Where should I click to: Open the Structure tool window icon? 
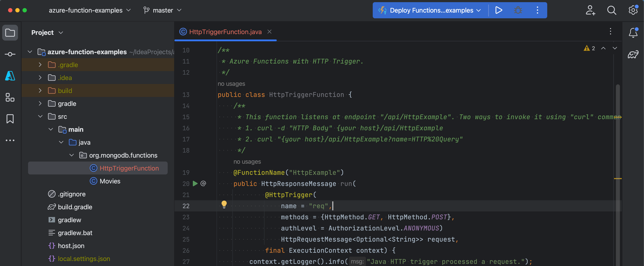[x=10, y=97]
